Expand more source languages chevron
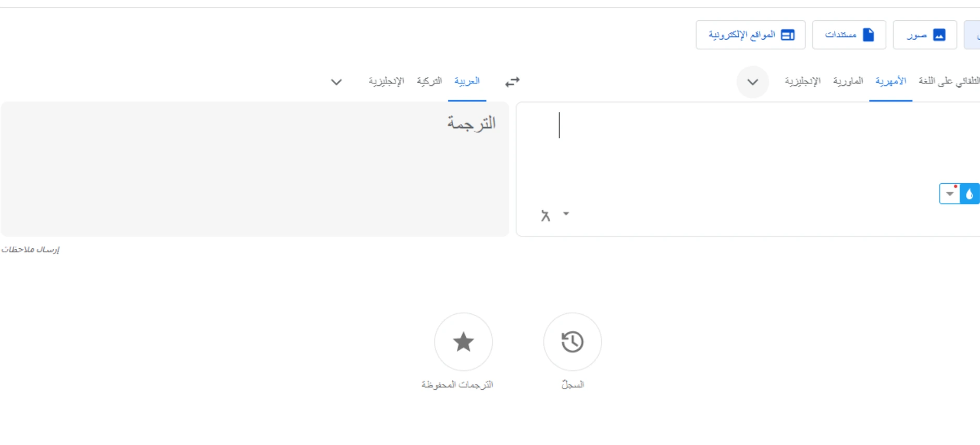The height and width of the screenshot is (445, 980). 753,82
